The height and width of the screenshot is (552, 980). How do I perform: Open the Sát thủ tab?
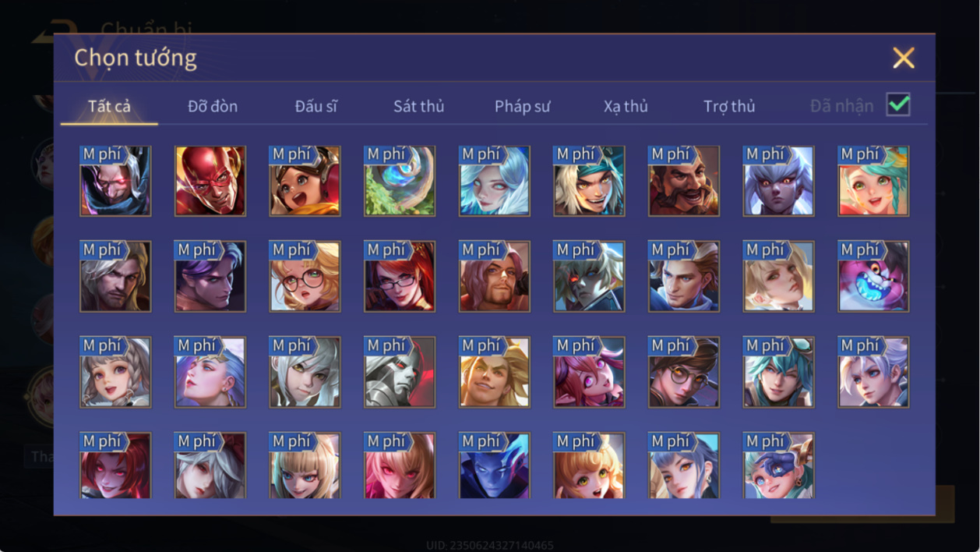[x=418, y=106]
